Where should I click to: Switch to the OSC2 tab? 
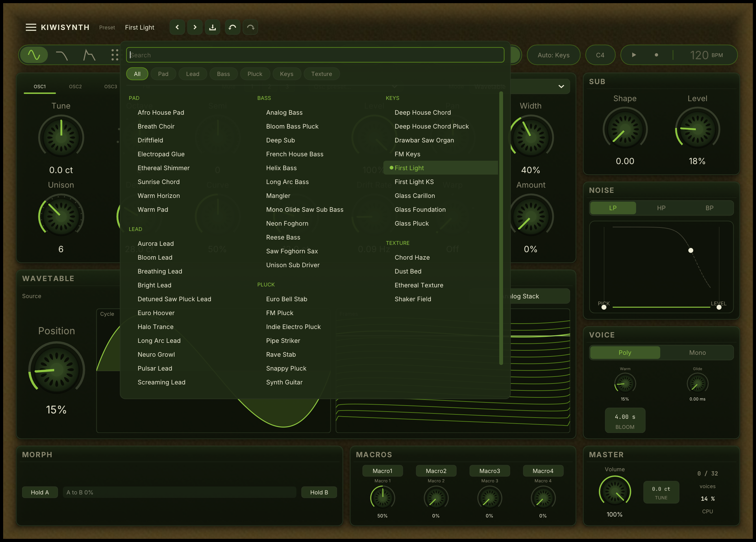point(75,87)
